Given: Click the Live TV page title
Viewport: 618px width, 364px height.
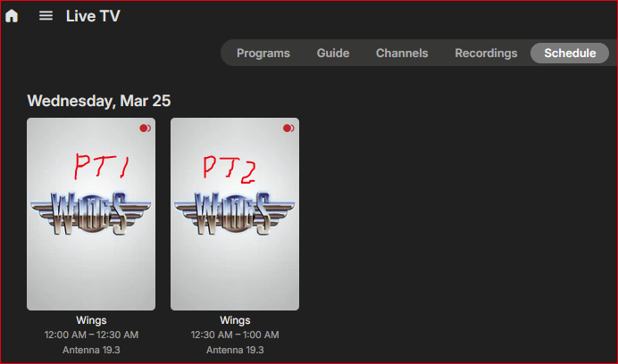Looking at the screenshot, I should pyautogui.click(x=93, y=16).
